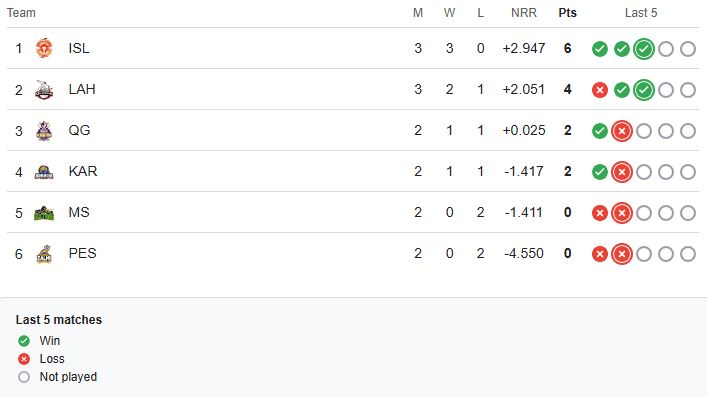The width and height of the screenshot is (707, 397).
Task: Click the ISL team logo
Action: coord(44,48)
